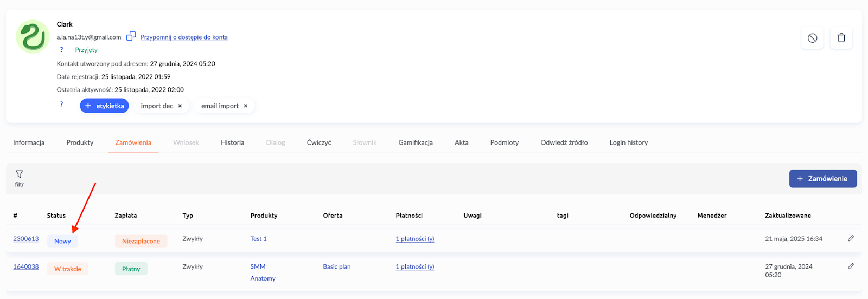The image size is (868, 299).
Task: Open the Informacja tab
Action: [29, 142]
